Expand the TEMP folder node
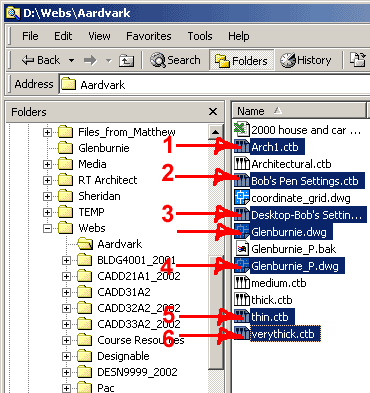The image size is (370, 393). pos(47,212)
